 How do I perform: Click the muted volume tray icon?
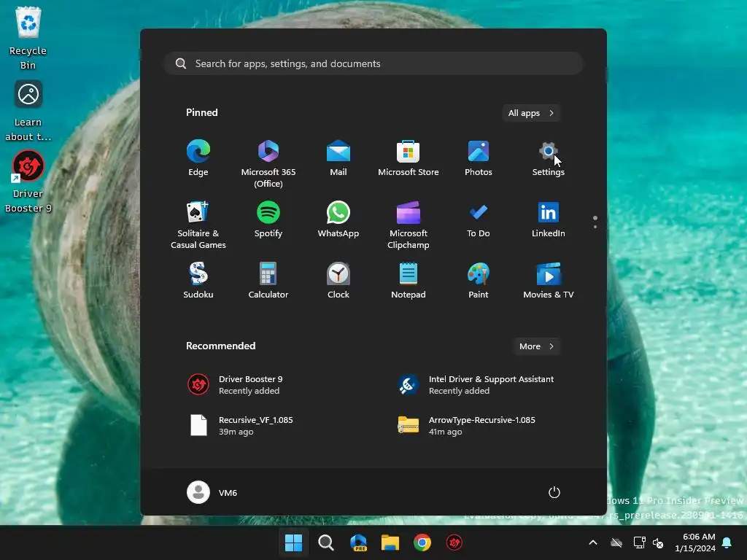(x=658, y=542)
